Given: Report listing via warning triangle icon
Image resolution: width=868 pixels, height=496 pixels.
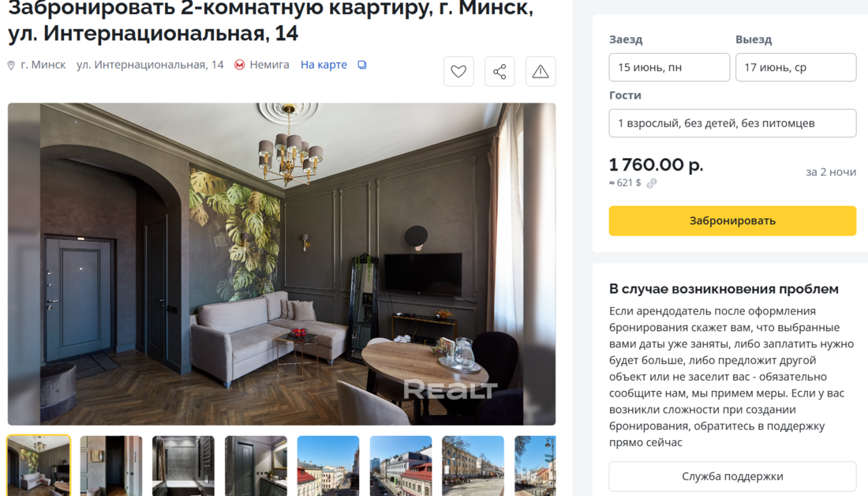Looking at the screenshot, I should pos(541,72).
